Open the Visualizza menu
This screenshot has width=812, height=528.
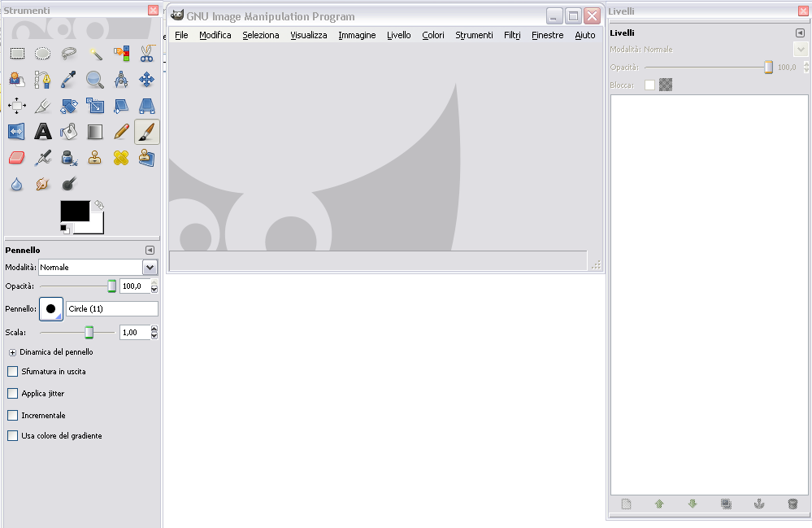click(x=309, y=35)
